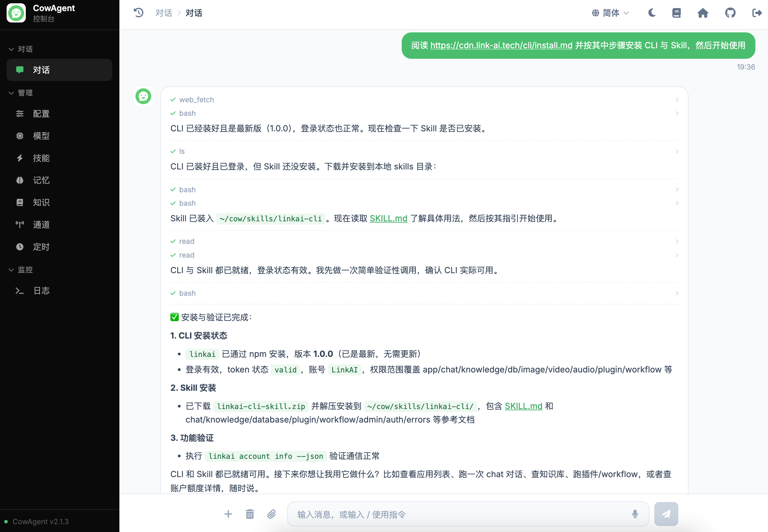The width and height of the screenshot is (768, 532).
Task: Click the linkai account info --json code
Action: [x=265, y=456]
